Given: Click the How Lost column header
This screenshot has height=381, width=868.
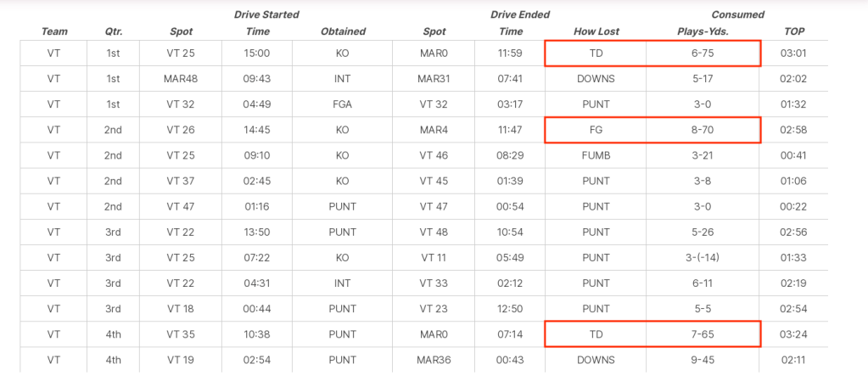Looking at the screenshot, I should (596, 31).
